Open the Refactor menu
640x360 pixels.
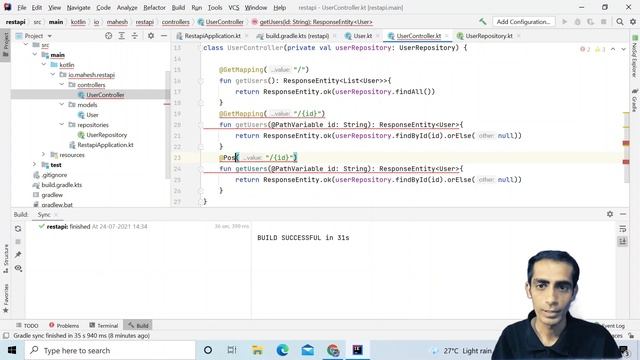pos(154,7)
